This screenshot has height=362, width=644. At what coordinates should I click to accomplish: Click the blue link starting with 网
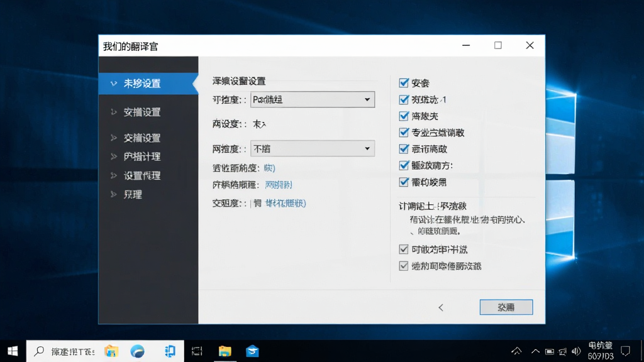(279, 185)
